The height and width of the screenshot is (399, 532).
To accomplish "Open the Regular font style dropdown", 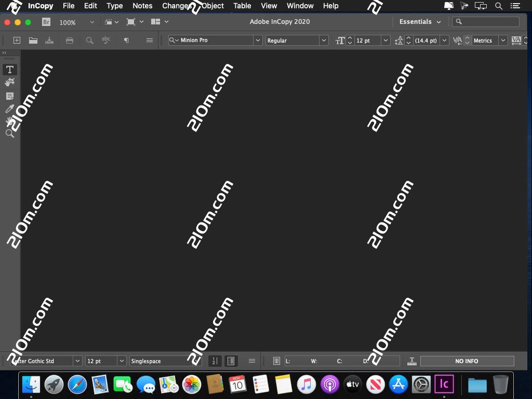I will pos(324,41).
